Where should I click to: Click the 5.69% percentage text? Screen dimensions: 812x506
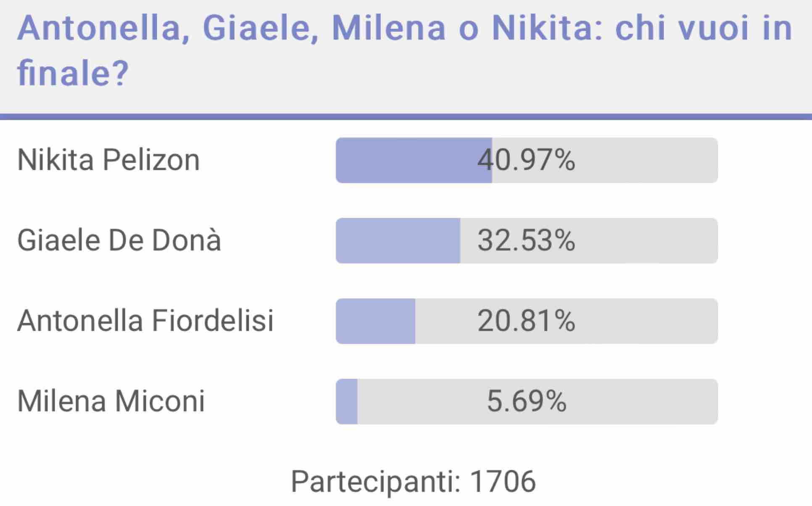coord(527,401)
